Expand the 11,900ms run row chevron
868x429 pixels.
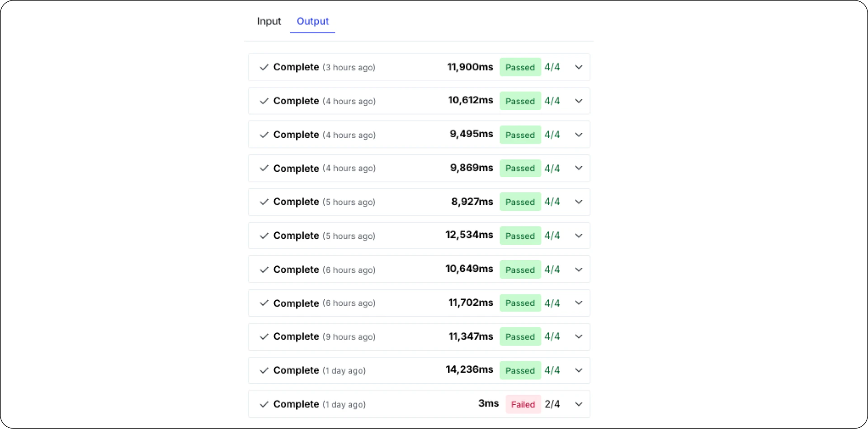[x=579, y=67]
